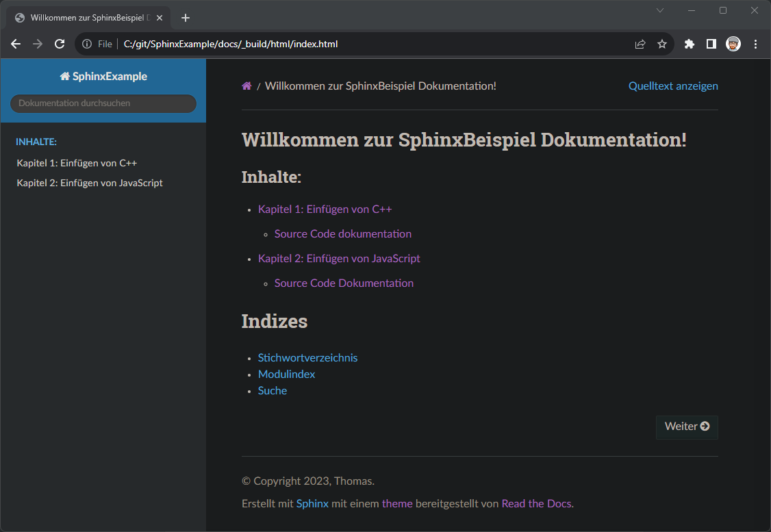Open the extensions puzzle piece icon
Viewport: 771px width, 532px height.
click(689, 43)
